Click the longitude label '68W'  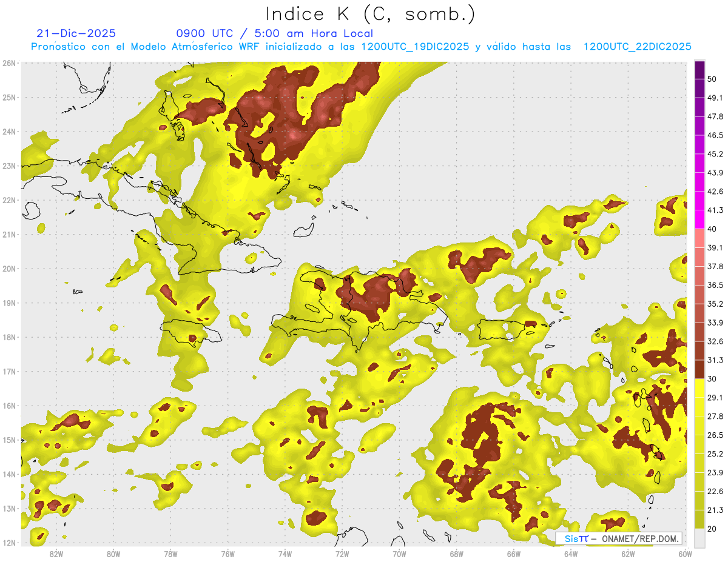(x=456, y=554)
